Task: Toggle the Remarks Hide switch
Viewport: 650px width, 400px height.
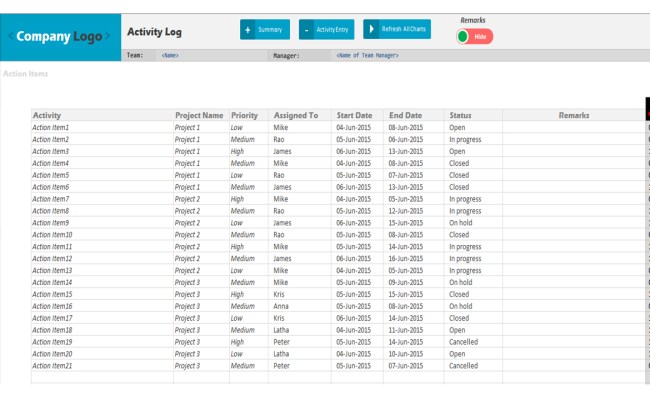Action: click(475, 36)
